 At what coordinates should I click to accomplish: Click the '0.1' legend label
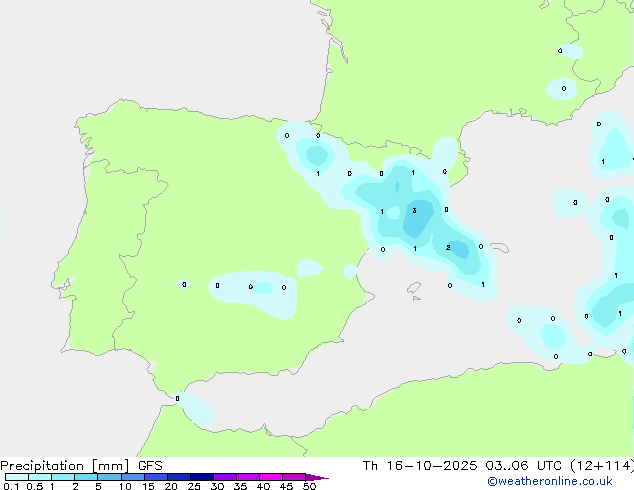tap(11, 486)
